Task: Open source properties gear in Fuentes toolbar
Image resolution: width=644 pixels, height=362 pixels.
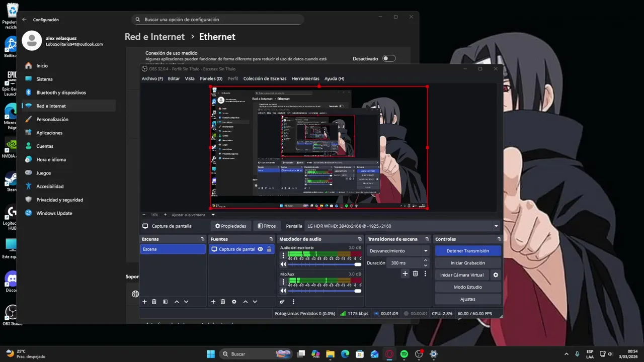Action: coord(234,302)
